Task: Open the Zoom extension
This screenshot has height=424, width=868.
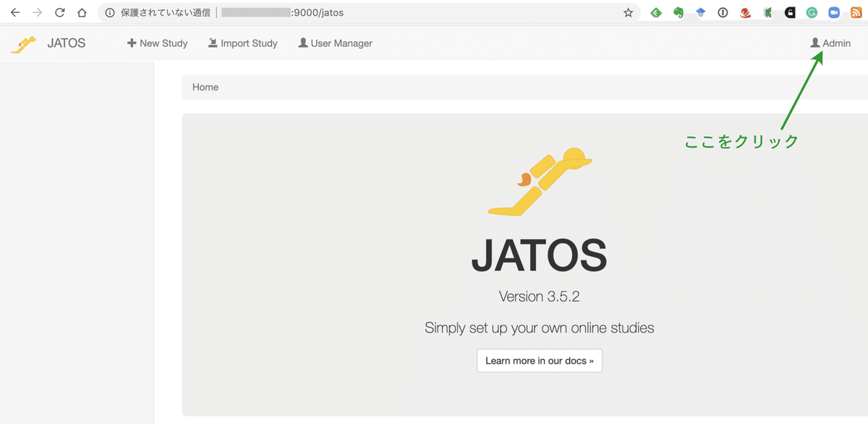Action: 834,12
